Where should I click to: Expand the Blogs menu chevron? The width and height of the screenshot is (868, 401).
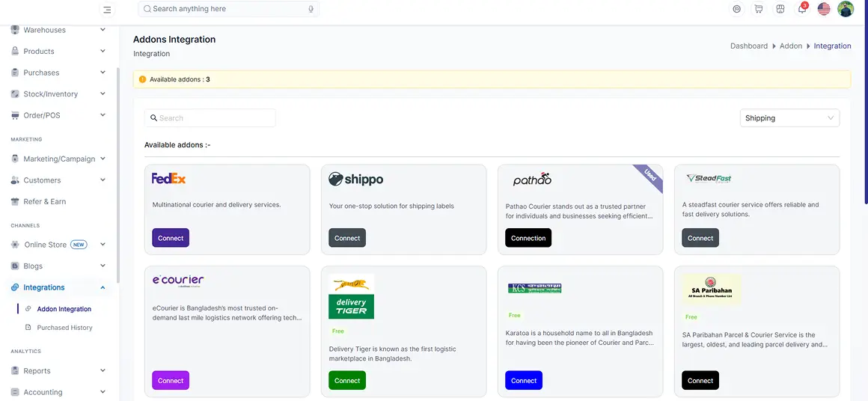pos(103,266)
